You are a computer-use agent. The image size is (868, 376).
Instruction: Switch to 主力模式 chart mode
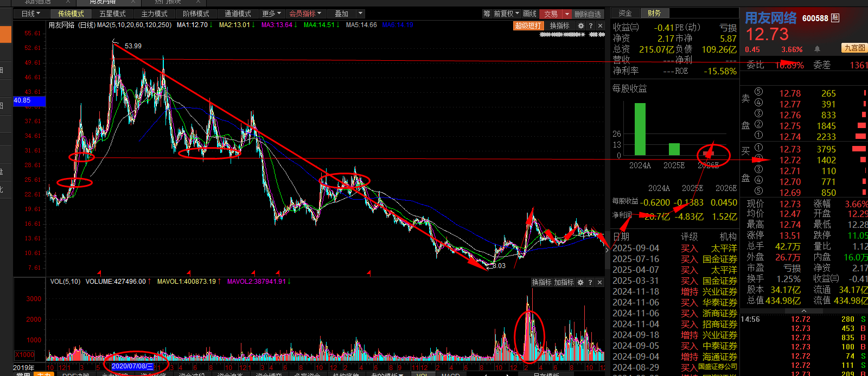tap(154, 14)
